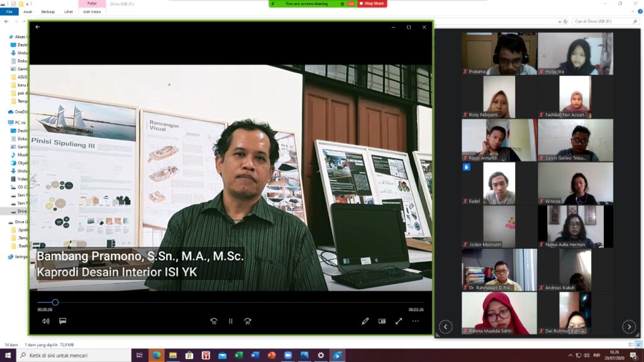Select the Musik folder in the sidebar
Viewport: 644px width, 362px height.
19,155
